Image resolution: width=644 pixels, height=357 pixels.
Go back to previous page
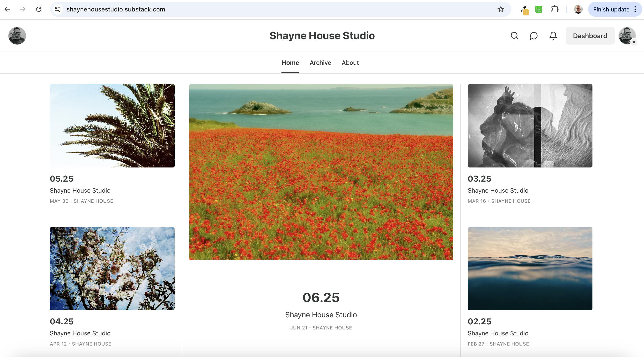pos(7,9)
